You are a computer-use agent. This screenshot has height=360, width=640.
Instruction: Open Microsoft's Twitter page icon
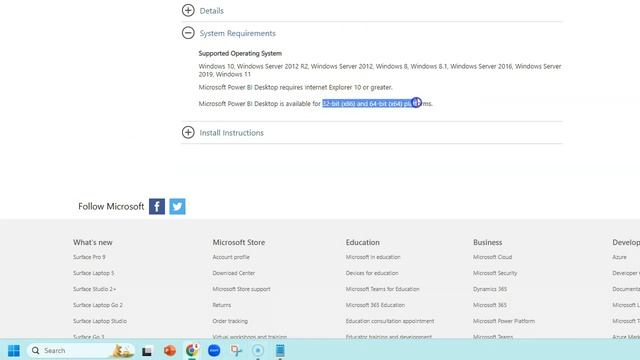click(177, 206)
